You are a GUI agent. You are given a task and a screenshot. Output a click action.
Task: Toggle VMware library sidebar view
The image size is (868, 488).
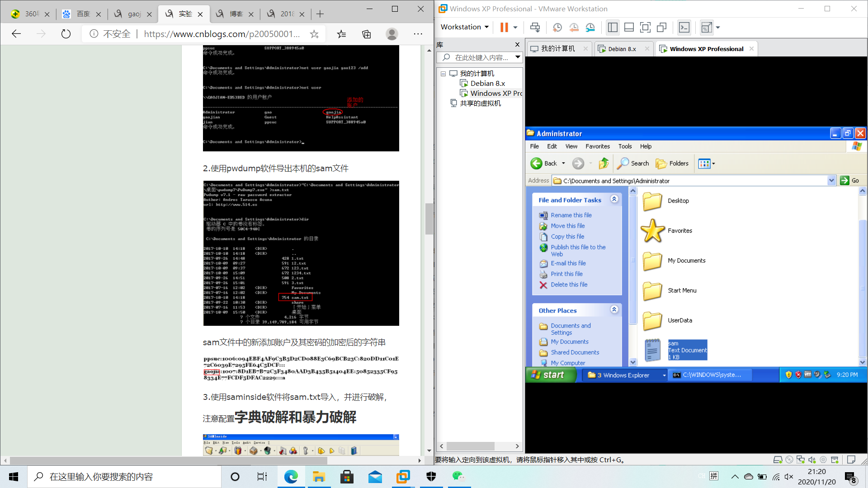click(613, 28)
